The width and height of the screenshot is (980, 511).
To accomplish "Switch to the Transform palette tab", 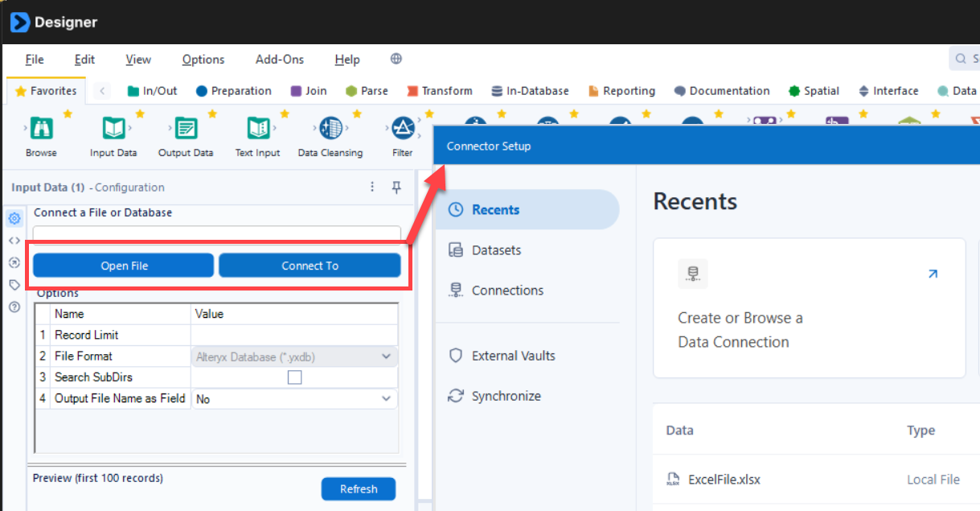I will point(440,91).
